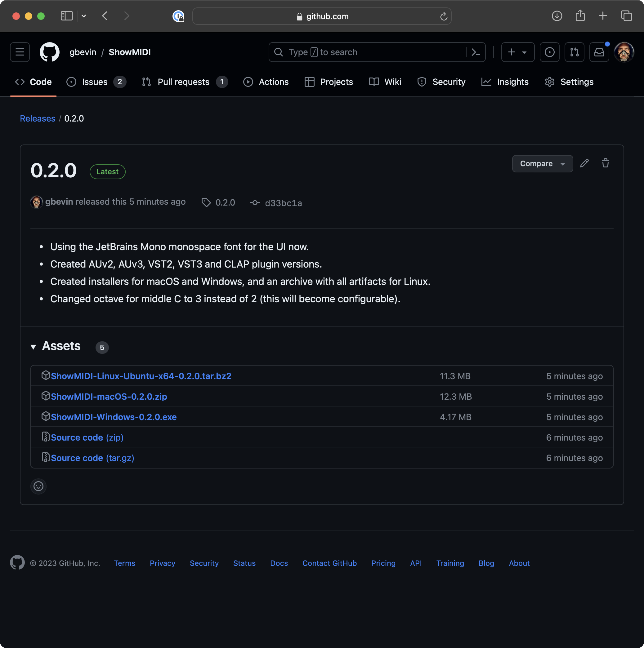This screenshot has width=644, height=648.
Task: Open the GitHub hamburger navigation menu
Action: [x=20, y=52]
